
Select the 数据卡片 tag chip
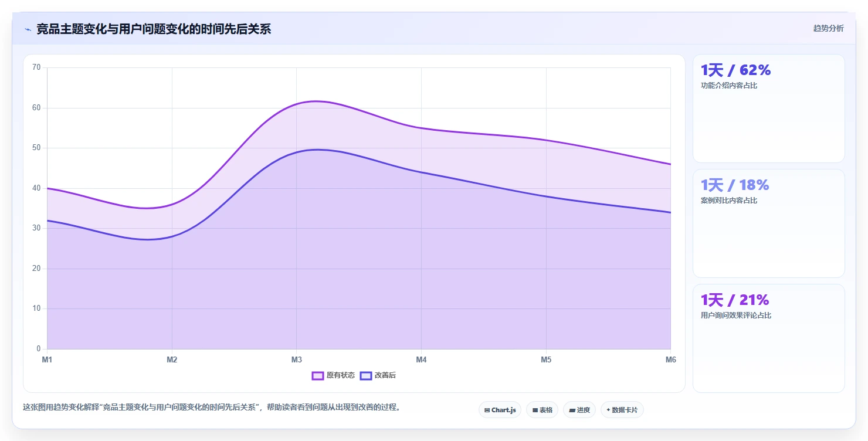pyautogui.click(x=622, y=410)
